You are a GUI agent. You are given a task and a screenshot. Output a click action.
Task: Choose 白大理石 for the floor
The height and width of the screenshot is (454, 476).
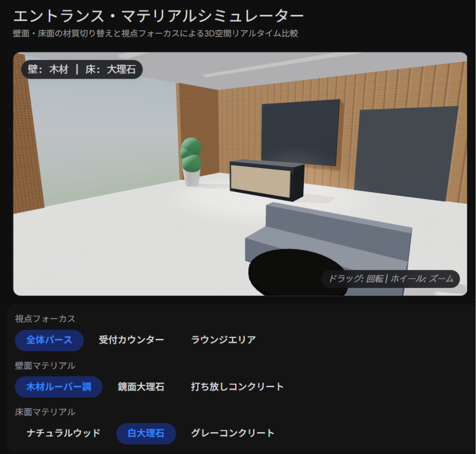pos(146,433)
